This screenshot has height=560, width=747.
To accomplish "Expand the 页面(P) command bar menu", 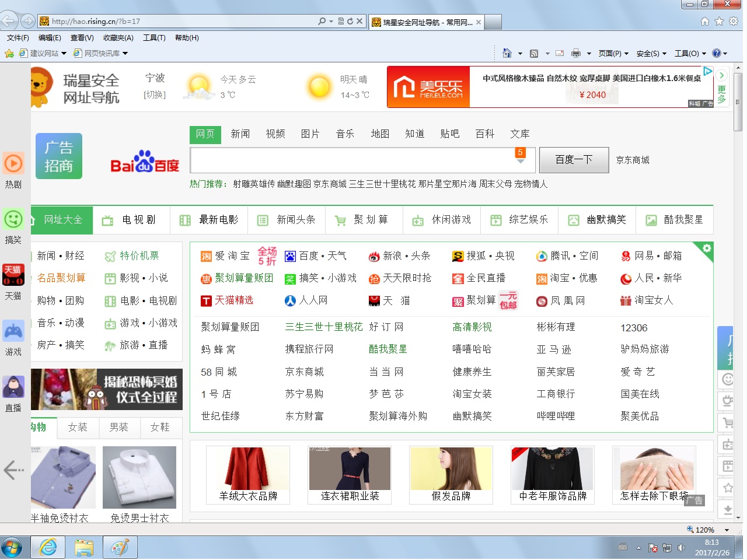I will [613, 53].
